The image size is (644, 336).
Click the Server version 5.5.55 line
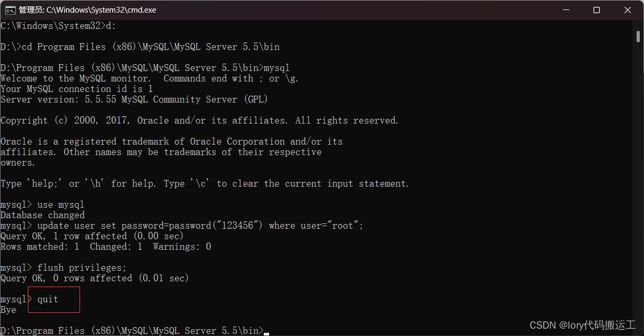pyautogui.click(x=134, y=99)
